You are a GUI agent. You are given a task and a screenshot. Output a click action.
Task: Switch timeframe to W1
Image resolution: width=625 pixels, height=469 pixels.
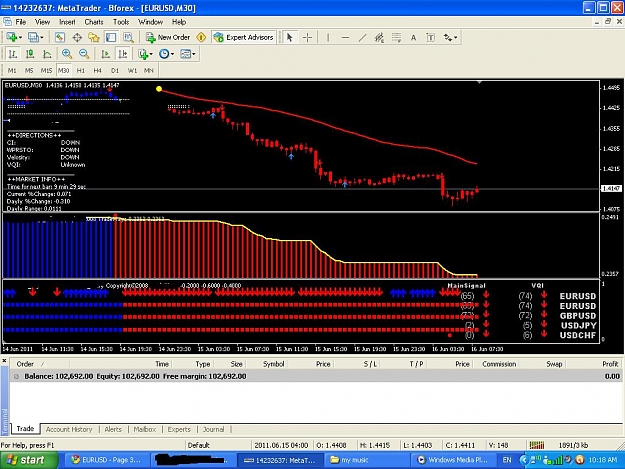pyautogui.click(x=132, y=71)
